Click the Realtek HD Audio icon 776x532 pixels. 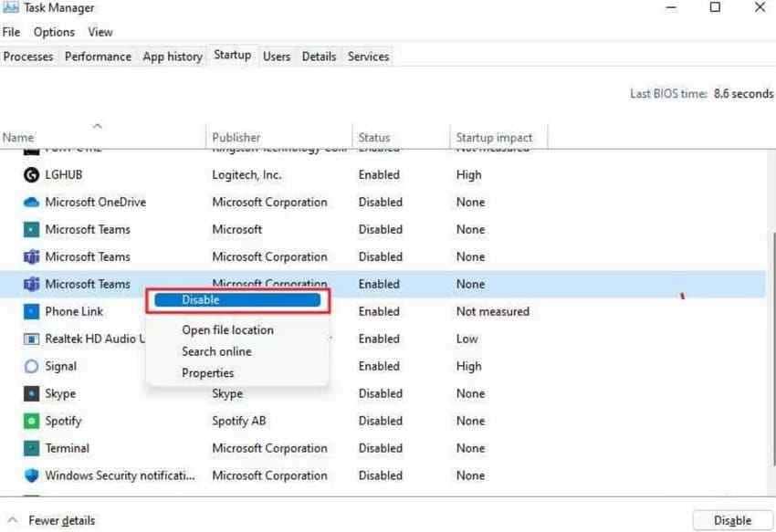(x=31, y=339)
